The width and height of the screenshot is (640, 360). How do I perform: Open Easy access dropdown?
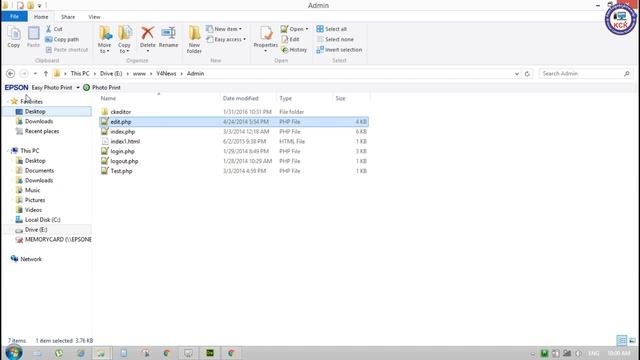[x=226, y=39]
